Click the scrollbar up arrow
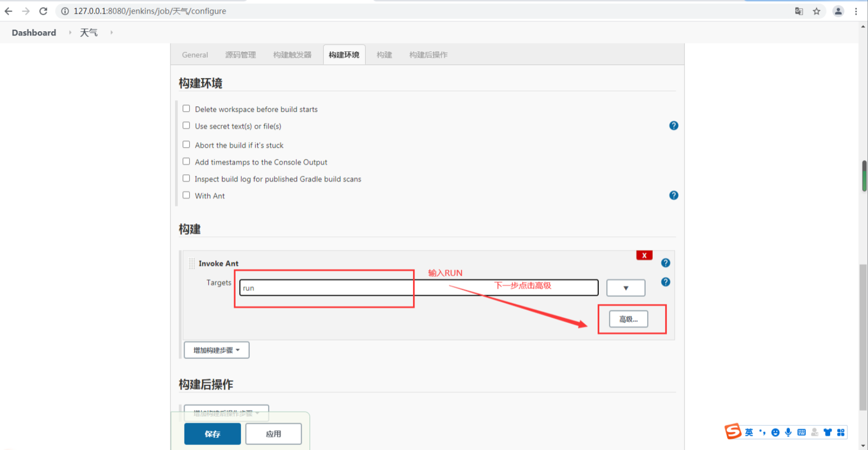This screenshot has width=868, height=450. pos(863,26)
